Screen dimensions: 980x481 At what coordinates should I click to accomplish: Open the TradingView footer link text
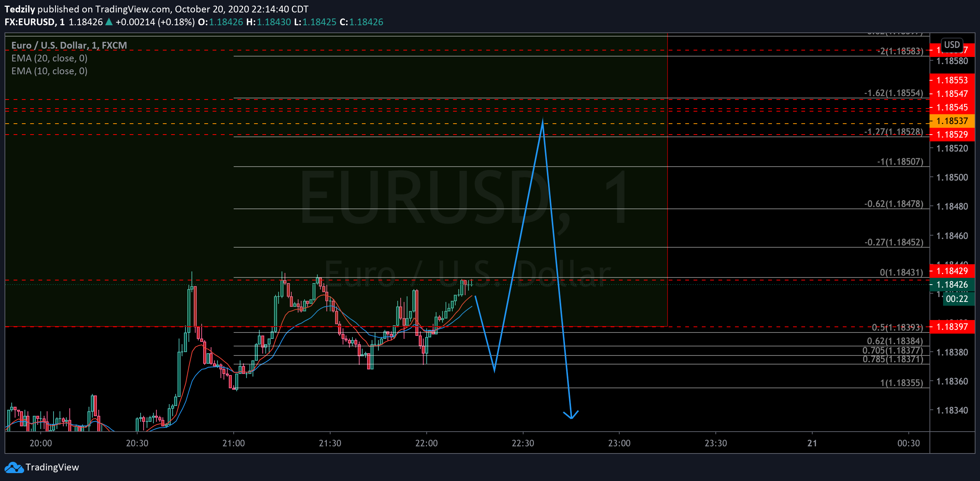click(x=52, y=467)
